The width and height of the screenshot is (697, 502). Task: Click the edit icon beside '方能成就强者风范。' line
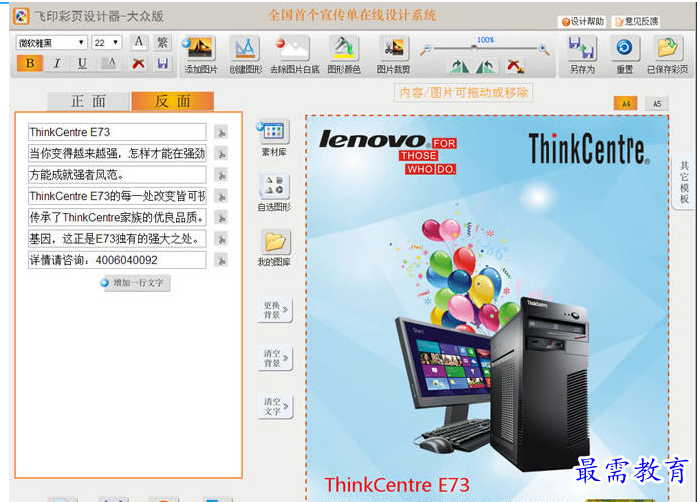(221, 174)
